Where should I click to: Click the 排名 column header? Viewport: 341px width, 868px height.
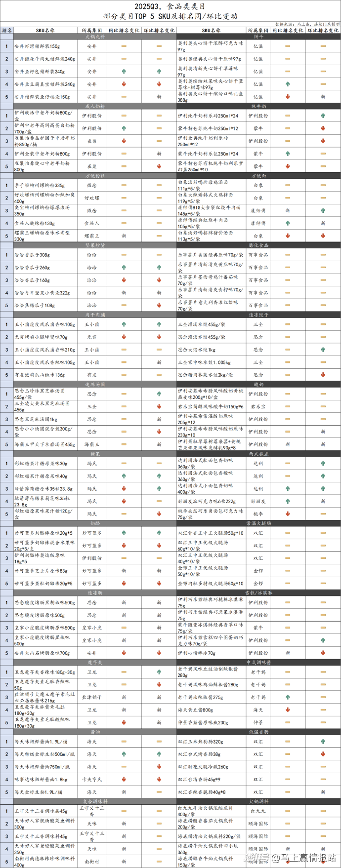7,31
